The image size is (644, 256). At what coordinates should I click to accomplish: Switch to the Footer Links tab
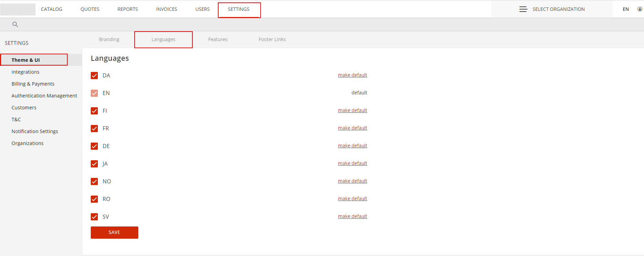point(272,39)
